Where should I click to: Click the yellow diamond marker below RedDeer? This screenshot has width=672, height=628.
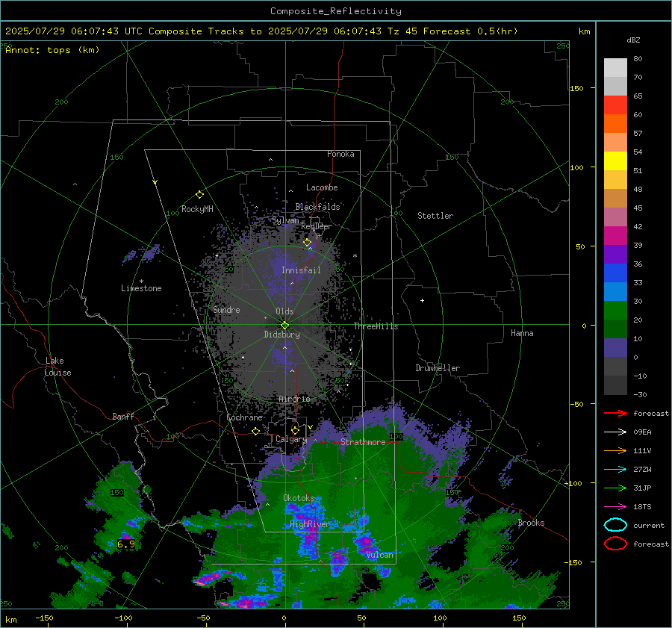tap(308, 243)
